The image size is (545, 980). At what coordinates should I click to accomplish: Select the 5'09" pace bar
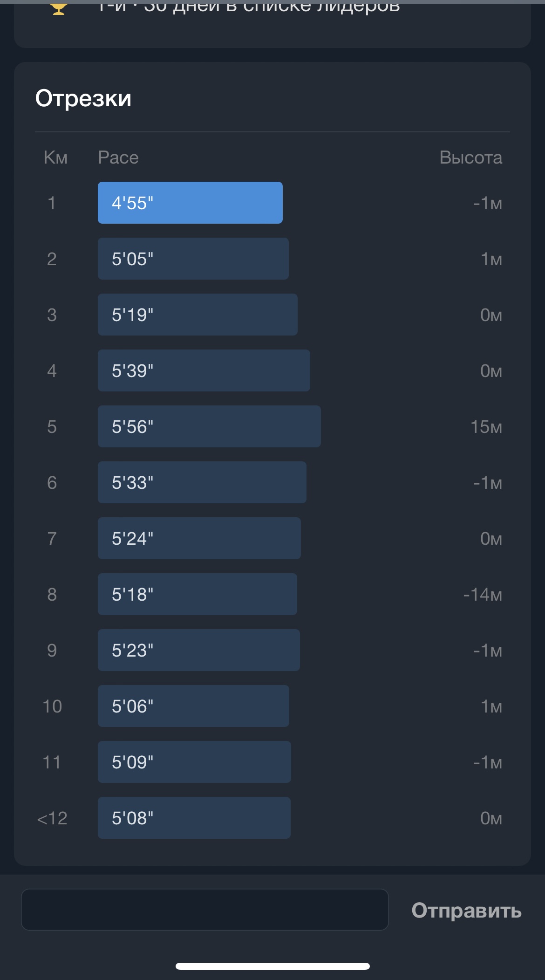click(194, 762)
